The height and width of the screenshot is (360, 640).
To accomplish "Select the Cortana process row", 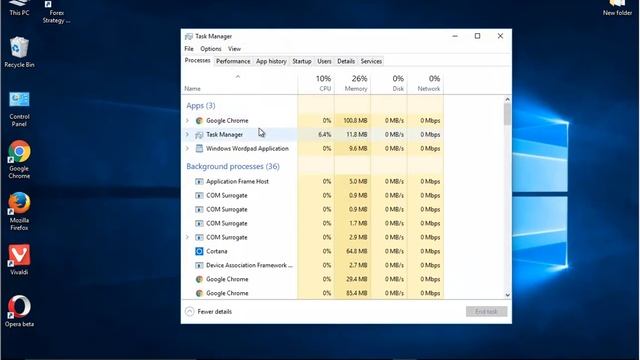I will pyautogui.click(x=313, y=251).
